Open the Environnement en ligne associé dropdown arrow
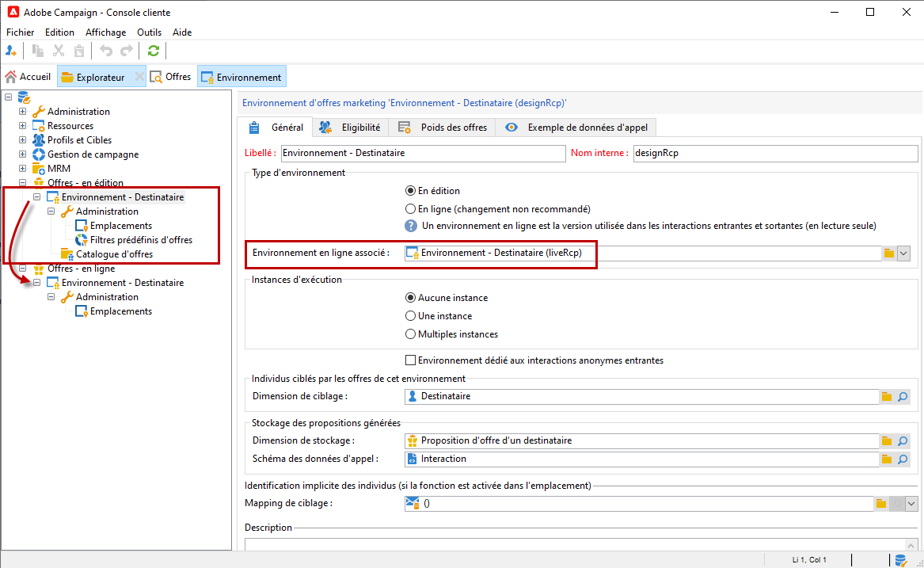Viewport: 924px width, 568px height. (x=903, y=254)
